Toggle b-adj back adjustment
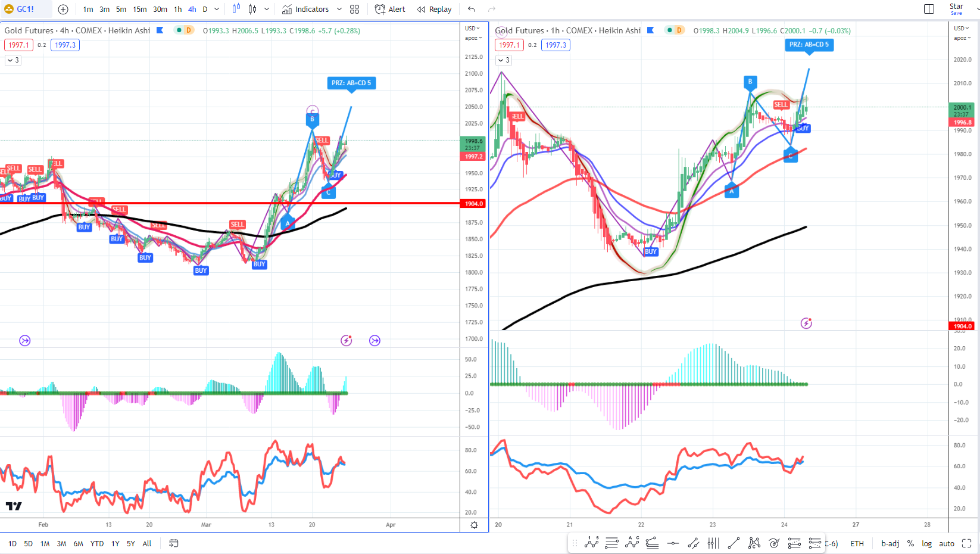980x554 pixels. [890, 543]
